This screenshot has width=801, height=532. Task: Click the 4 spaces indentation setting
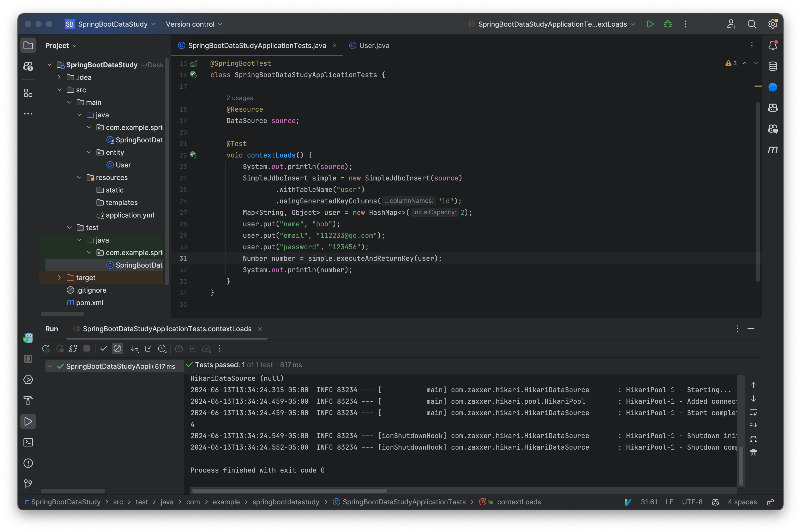tap(742, 502)
